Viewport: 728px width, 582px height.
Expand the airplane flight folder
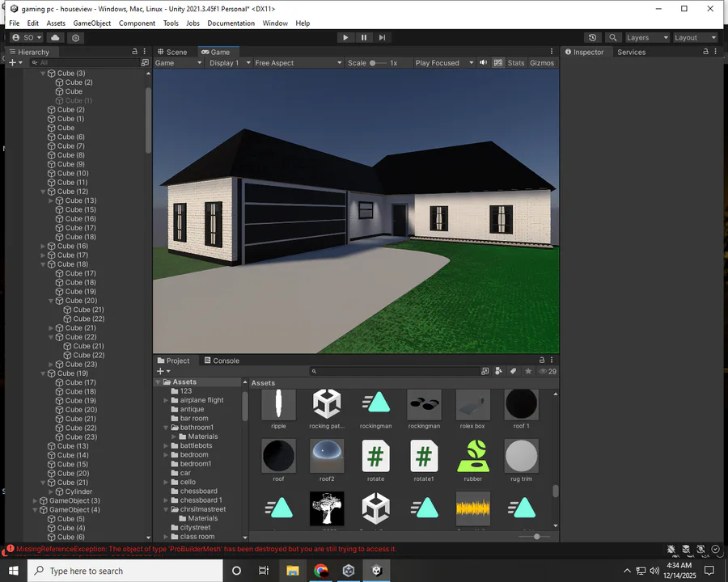166,400
